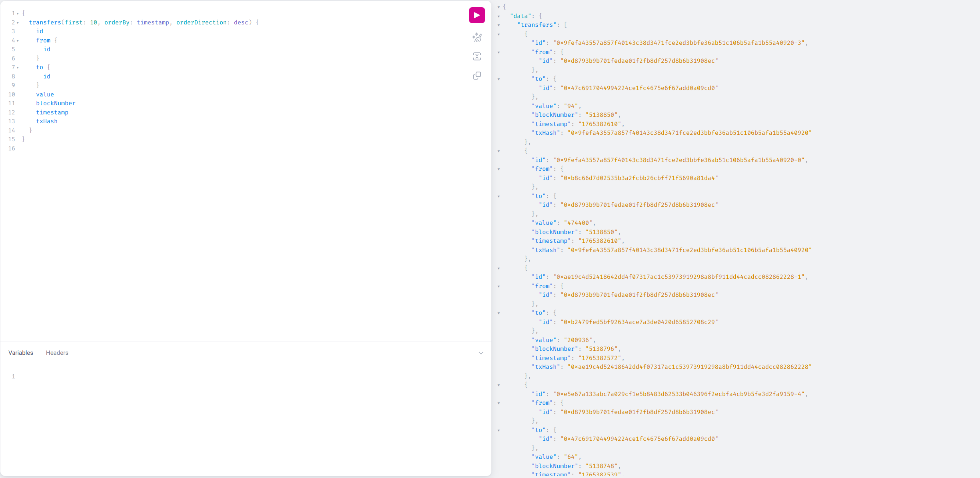The width and height of the screenshot is (980, 478).
Task: Prettify the query using the broom icon
Action: pos(477,37)
